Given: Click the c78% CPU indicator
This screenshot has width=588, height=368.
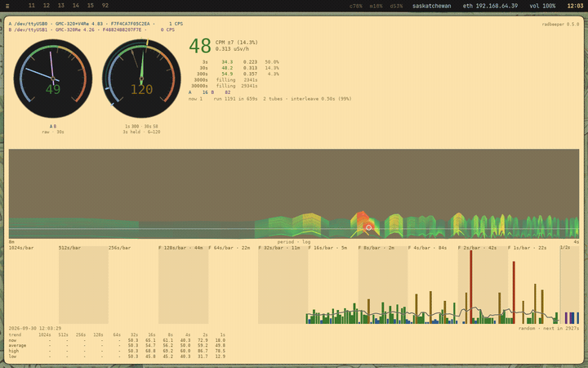Looking at the screenshot, I should tap(355, 6).
